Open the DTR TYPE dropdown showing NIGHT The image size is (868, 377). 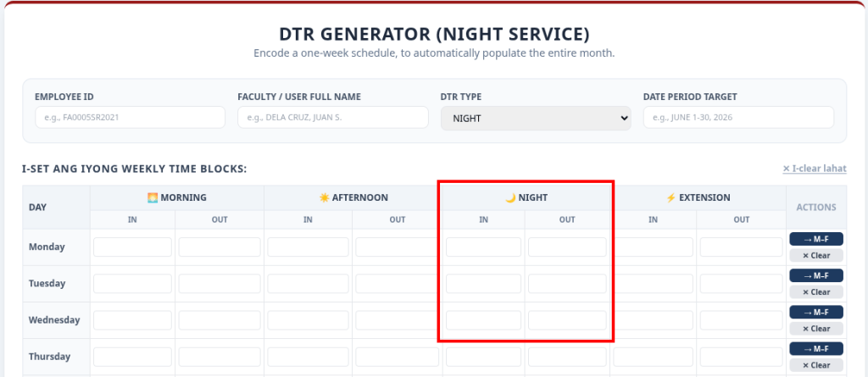click(536, 118)
